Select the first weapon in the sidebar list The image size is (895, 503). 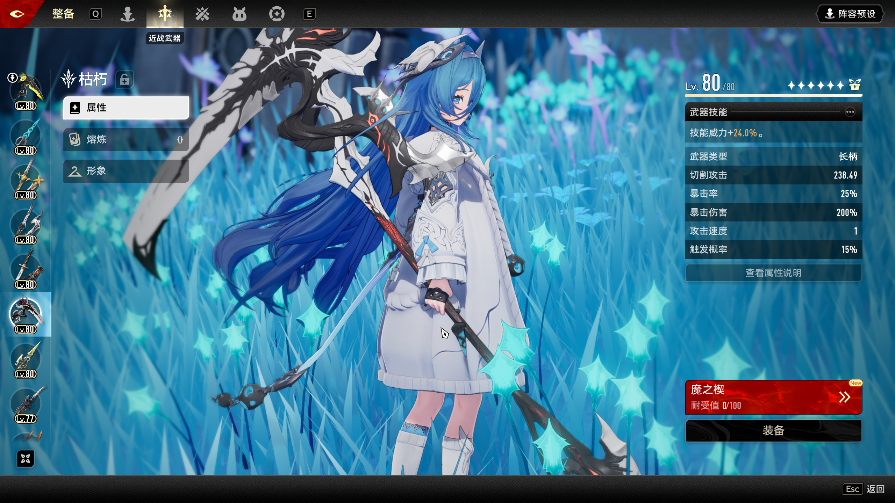pyautogui.click(x=24, y=90)
